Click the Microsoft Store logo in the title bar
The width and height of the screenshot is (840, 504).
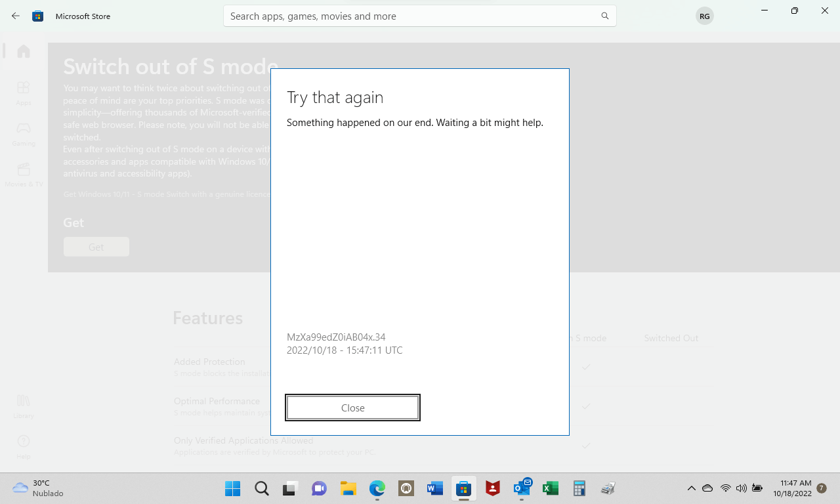[38, 16]
